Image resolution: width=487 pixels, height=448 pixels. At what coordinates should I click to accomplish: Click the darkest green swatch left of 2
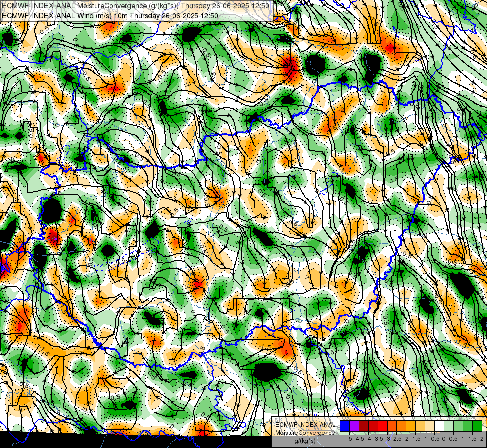pyautogui.click(x=477, y=426)
